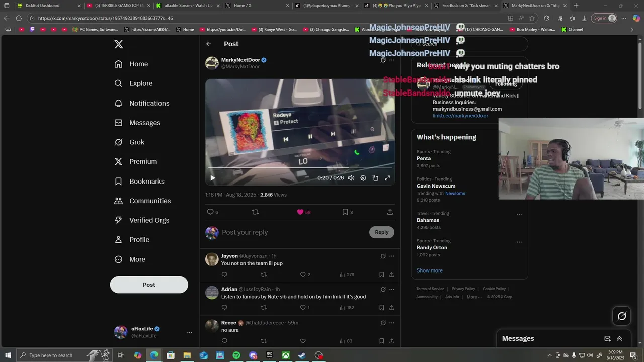Play the video in the post
Viewport: 644px width, 362px height.
click(212, 178)
